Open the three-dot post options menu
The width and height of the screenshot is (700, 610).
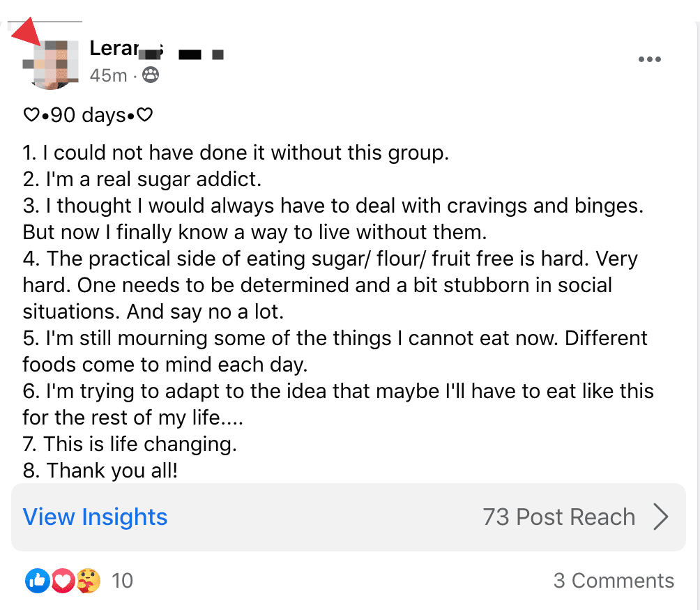[x=649, y=59]
